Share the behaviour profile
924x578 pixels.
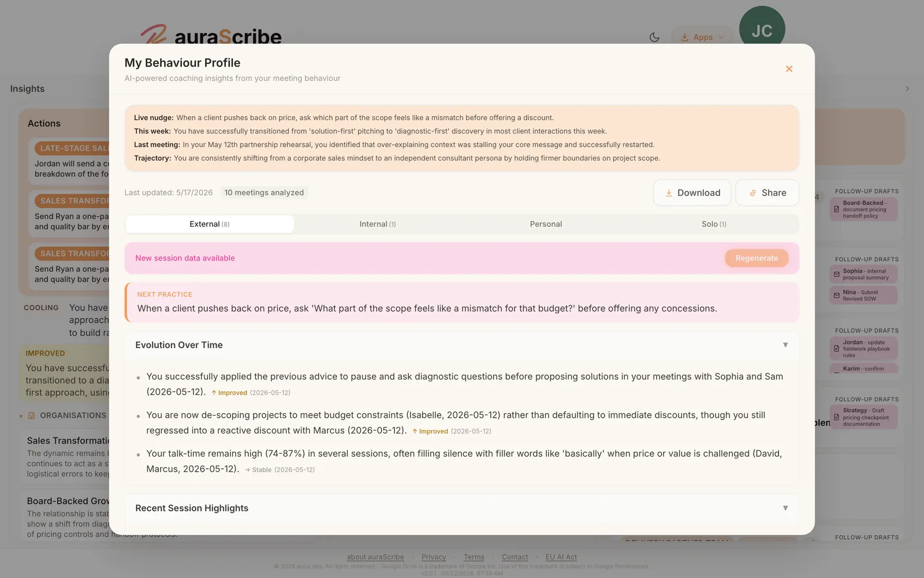[767, 192]
